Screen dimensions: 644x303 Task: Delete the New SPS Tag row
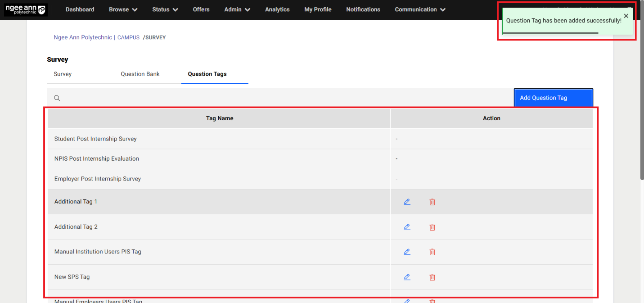pyautogui.click(x=432, y=277)
